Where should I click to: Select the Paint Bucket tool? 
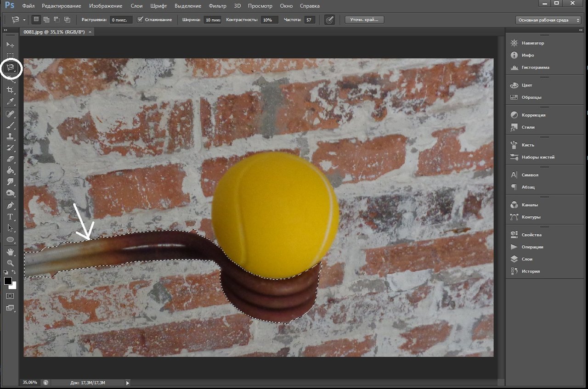click(x=10, y=171)
